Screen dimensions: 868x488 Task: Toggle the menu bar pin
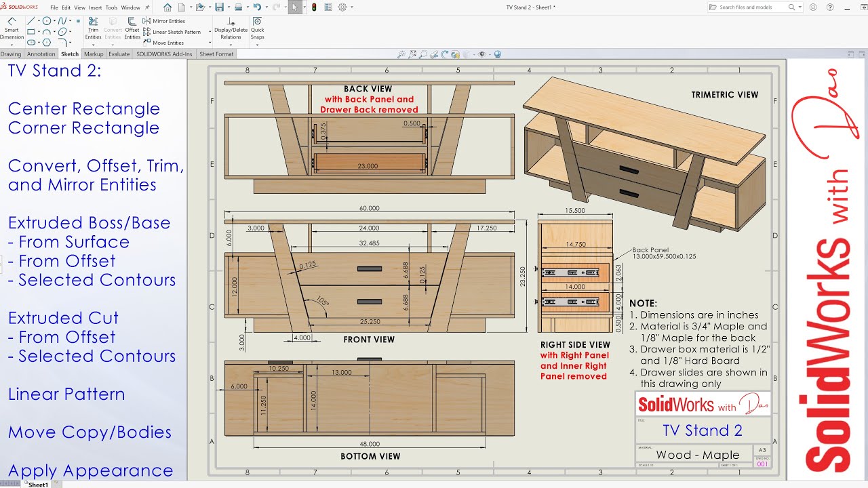click(147, 7)
